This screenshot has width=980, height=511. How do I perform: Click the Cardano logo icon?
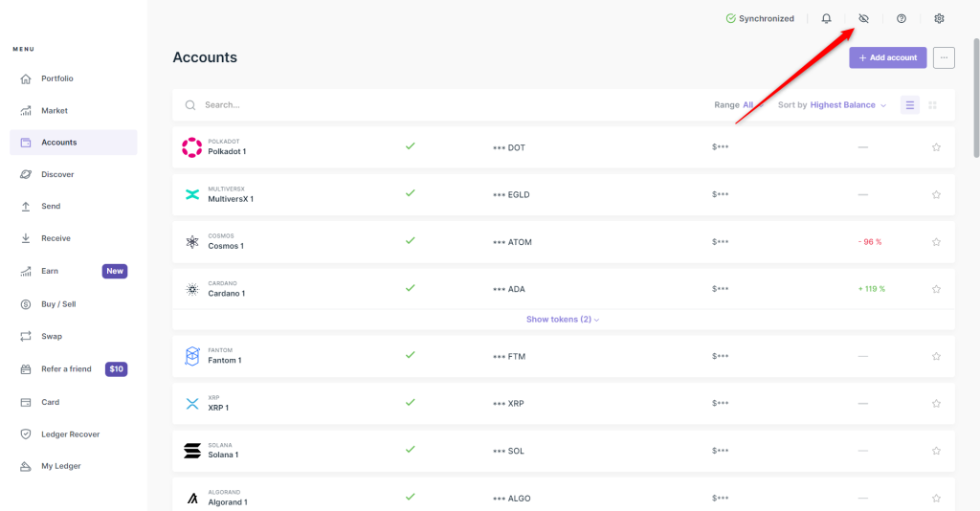191,289
